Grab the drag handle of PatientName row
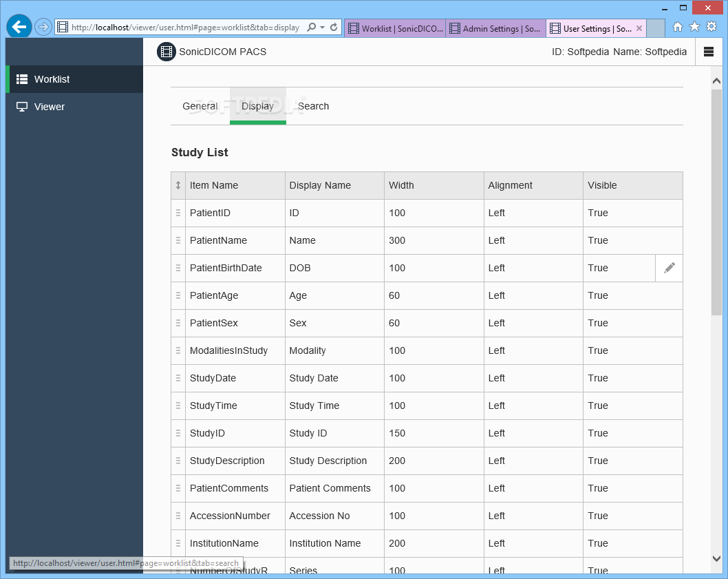The image size is (728, 579). coord(178,240)
